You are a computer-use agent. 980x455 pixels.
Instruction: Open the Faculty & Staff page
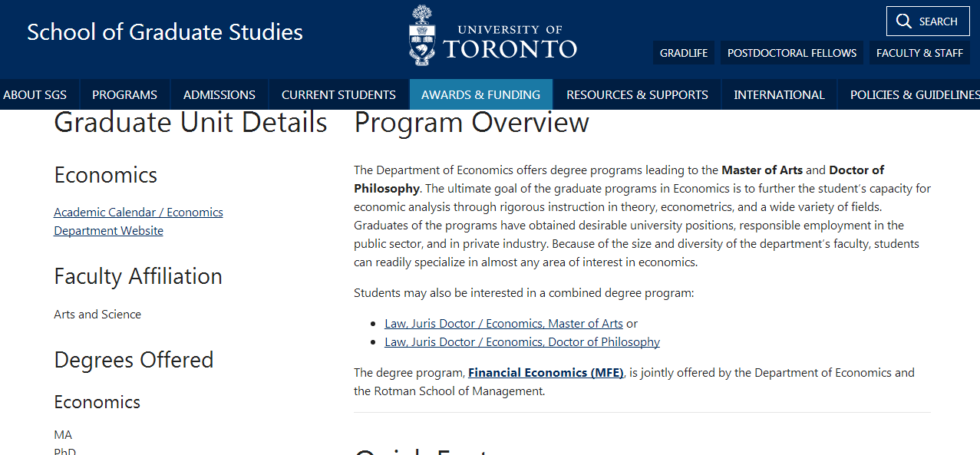(919, 53)
